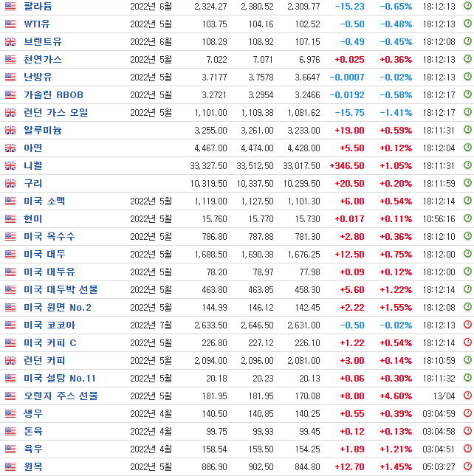Image resolution: width=474 pixels, height=476 pixels.
Task: Click the red clock icon in 원목 row
Action: (467, 466)
